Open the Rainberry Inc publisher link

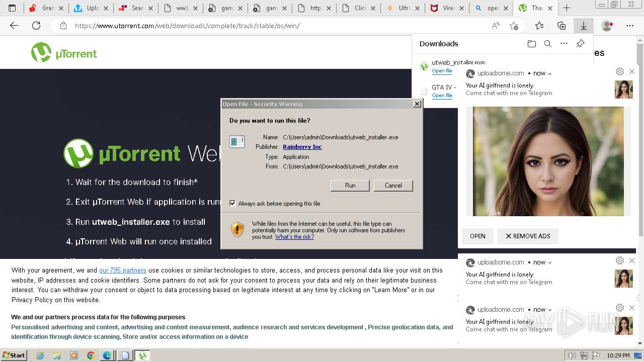pyautogui.click(x=302, y=147)
